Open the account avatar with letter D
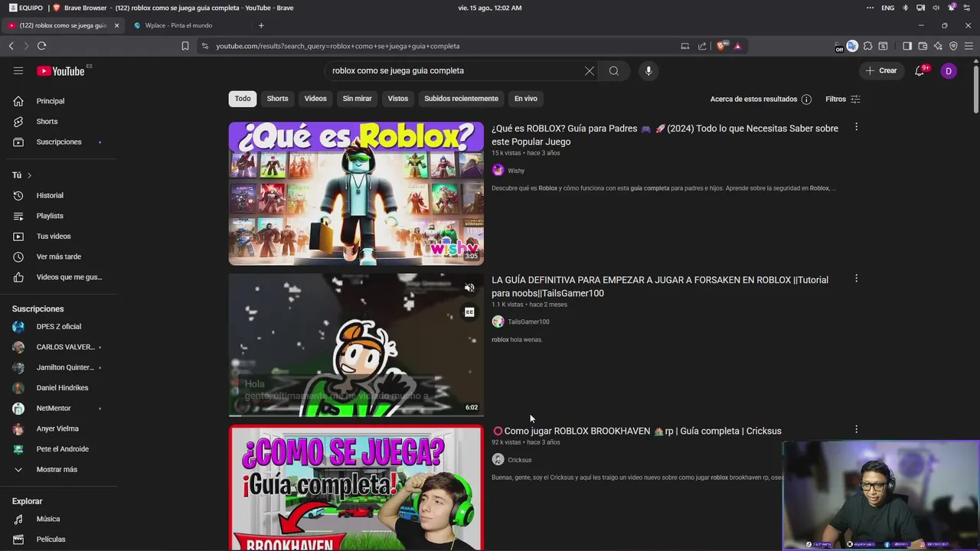This screenshot has height=551, width=980. click(x=949, y=70)
